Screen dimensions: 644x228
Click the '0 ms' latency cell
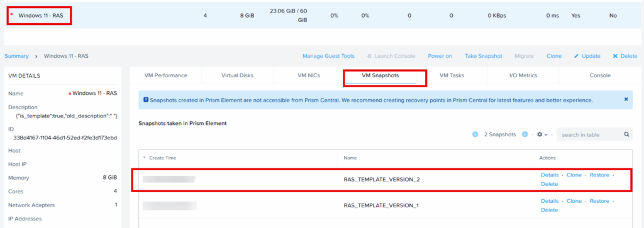pos(553,16)
